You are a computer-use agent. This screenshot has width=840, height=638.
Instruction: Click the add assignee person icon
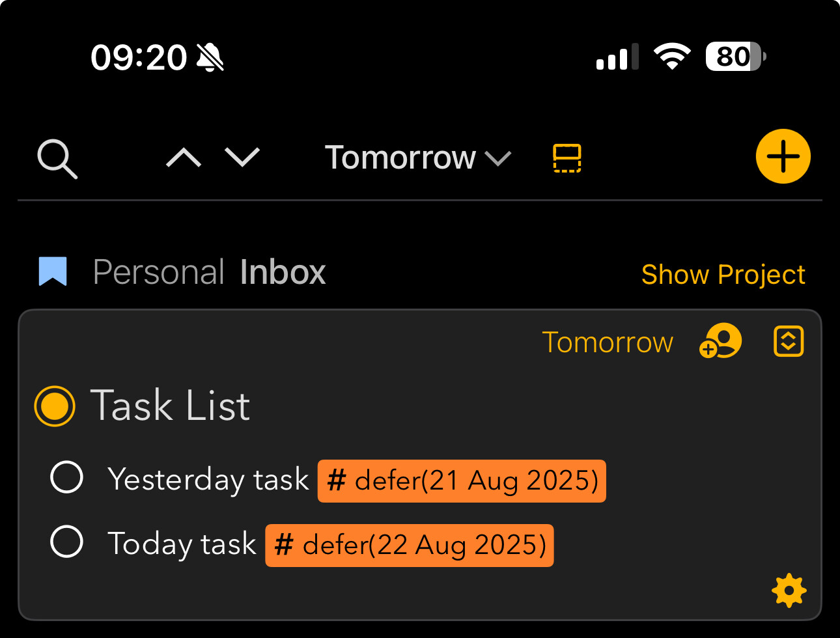(x=720, y=341)
